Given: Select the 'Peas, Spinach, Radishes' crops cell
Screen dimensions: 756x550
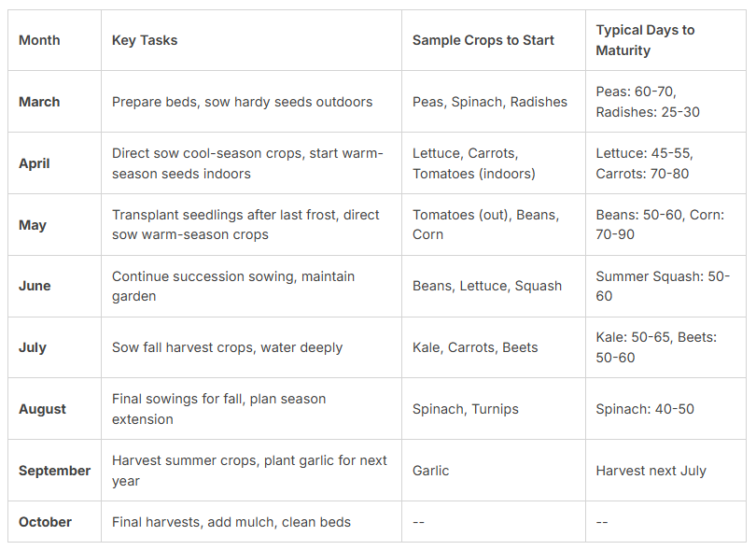Looking at the screenshot, I should (x=490, y=102).
